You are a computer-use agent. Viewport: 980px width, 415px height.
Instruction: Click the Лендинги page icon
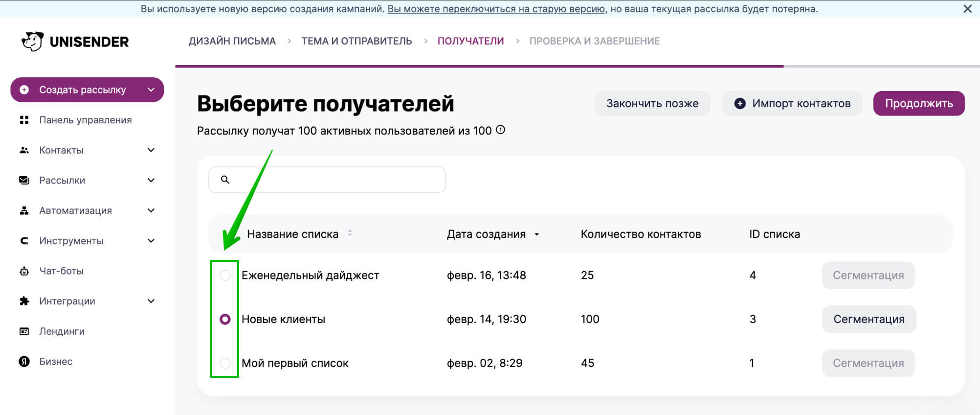point(24,331)
